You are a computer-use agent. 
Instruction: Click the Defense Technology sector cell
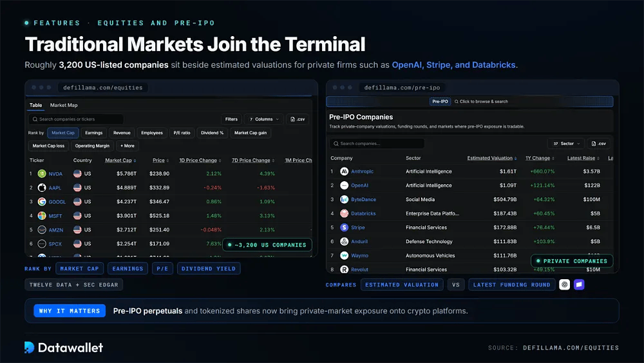pyautogui.click(x=429, y=242)
